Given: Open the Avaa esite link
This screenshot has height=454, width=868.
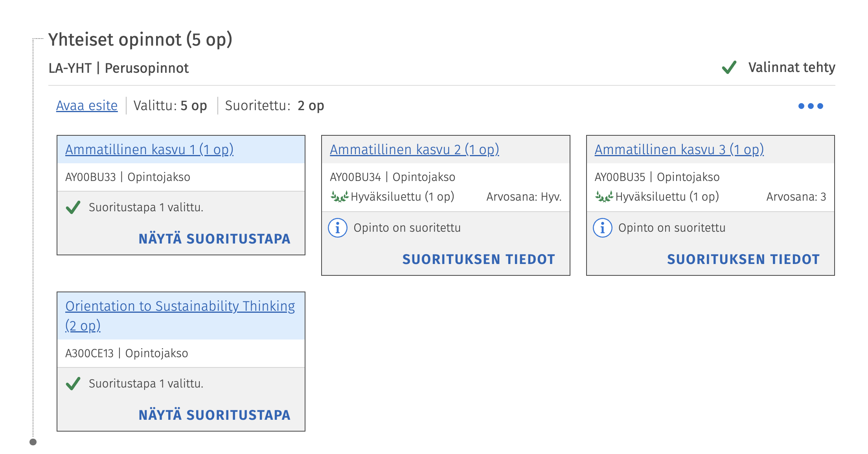Looking at the screenshot, I should point(87,106).
